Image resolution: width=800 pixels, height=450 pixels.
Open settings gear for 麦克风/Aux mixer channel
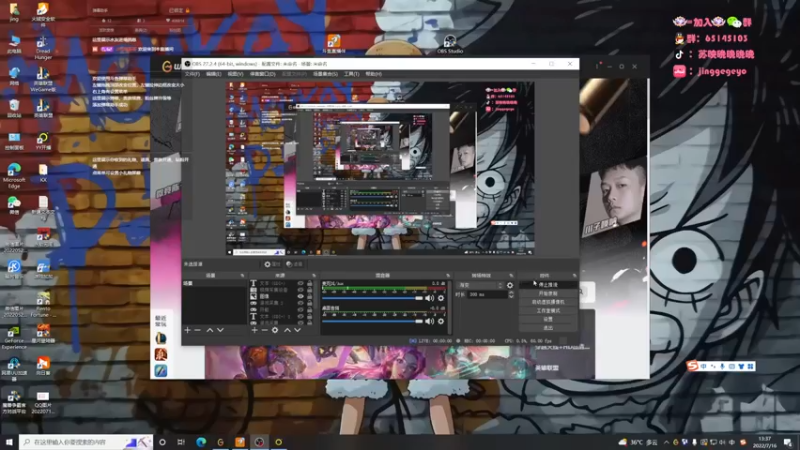tap(441, 298)
